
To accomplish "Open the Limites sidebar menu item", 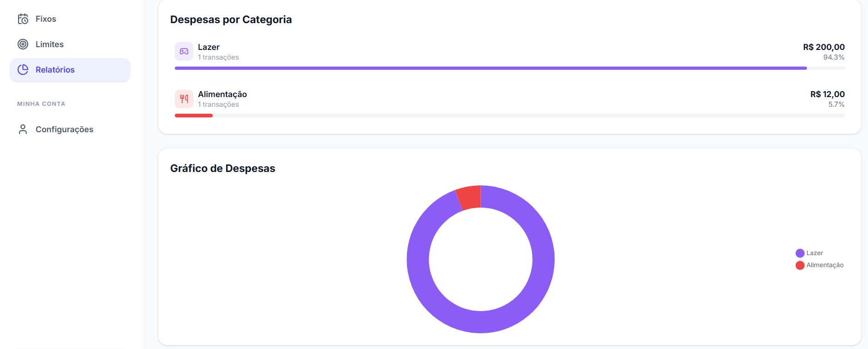I will (70, 44).
